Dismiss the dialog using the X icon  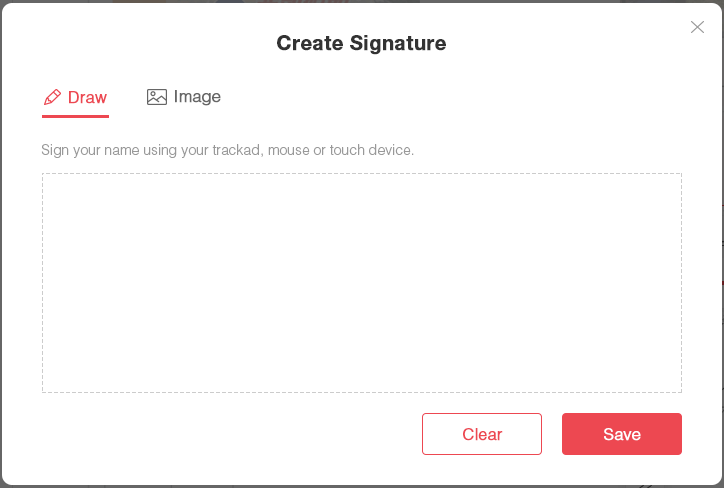(697, 27)
